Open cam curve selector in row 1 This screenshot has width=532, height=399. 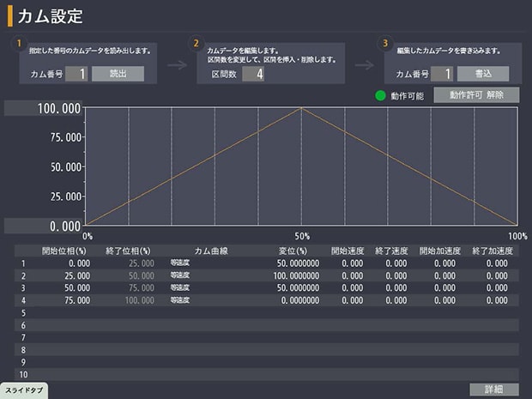(x=180, y=263)
